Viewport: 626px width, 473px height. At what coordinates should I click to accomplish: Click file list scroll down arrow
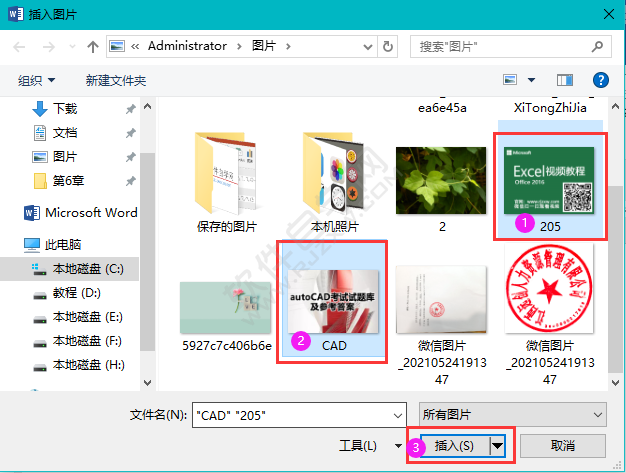pos(615,383)
